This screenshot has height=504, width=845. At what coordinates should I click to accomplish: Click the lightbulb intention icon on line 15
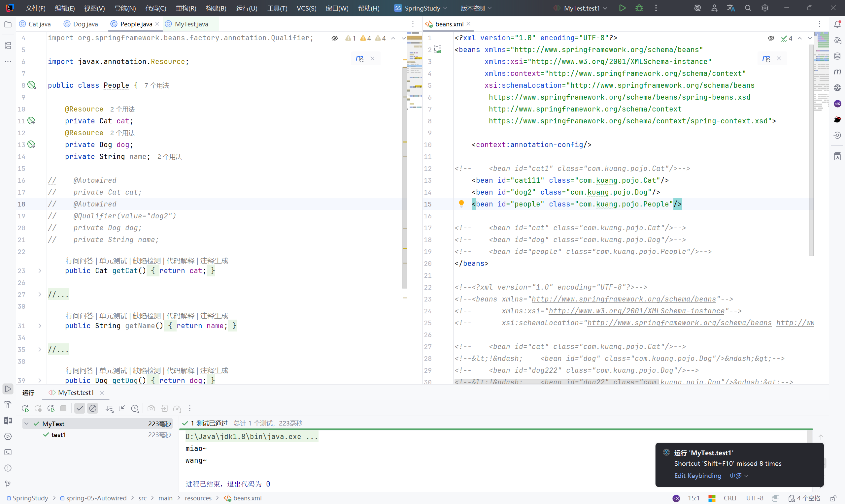pos(461,204)
